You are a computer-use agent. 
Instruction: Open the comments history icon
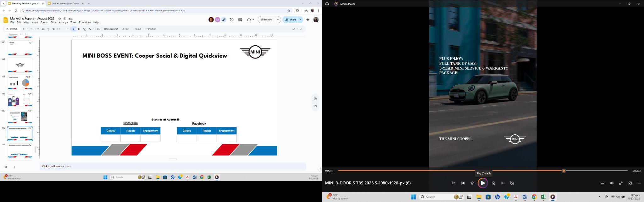point(240,20)
